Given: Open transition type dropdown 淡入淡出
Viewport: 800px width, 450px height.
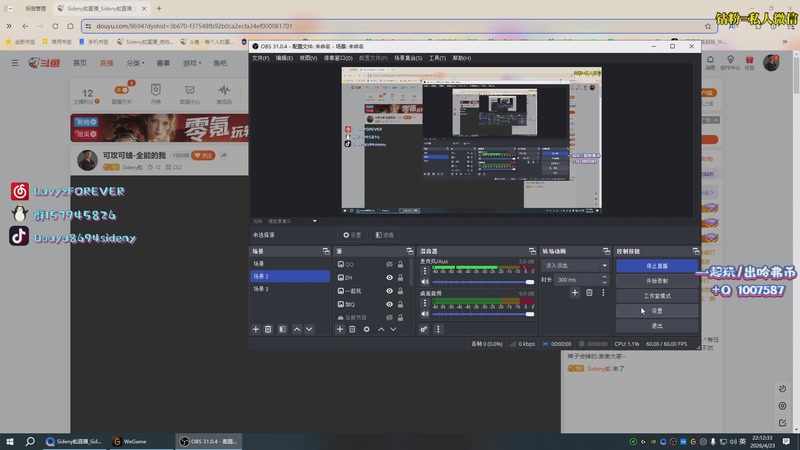Looking at the screenshot, I should tap(575, 265).
